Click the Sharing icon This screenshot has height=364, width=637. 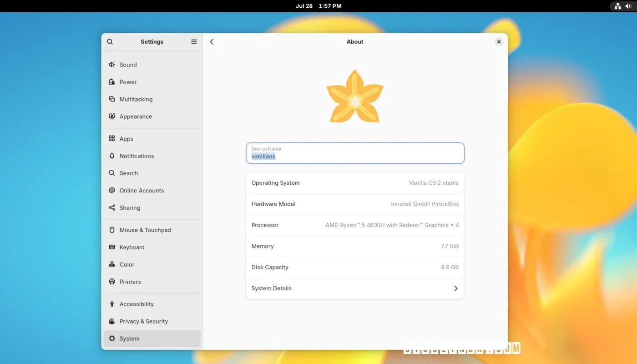click(x=112, y=208)
